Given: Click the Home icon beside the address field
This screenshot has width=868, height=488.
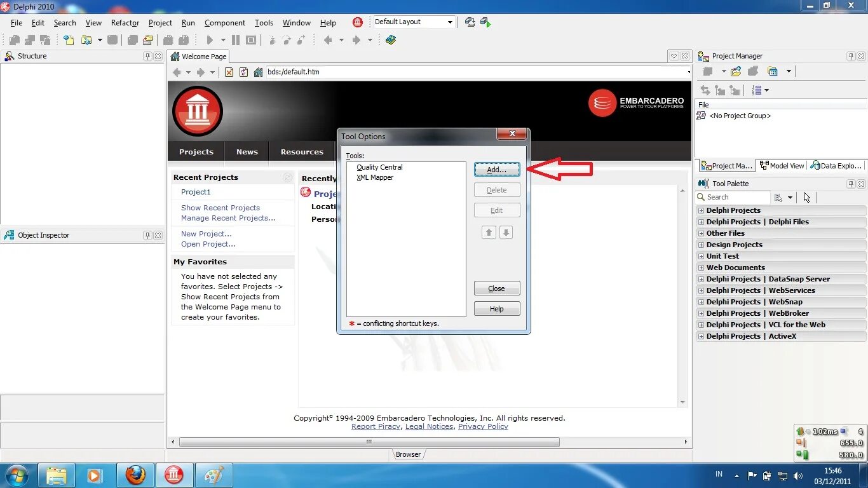Looking at the screenshot, I should click(x=258, y=72).
